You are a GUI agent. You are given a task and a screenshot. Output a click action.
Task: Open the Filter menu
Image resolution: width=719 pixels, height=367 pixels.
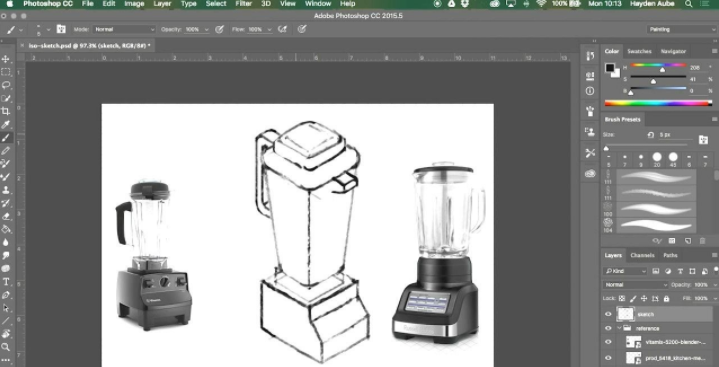pos(243,4)
